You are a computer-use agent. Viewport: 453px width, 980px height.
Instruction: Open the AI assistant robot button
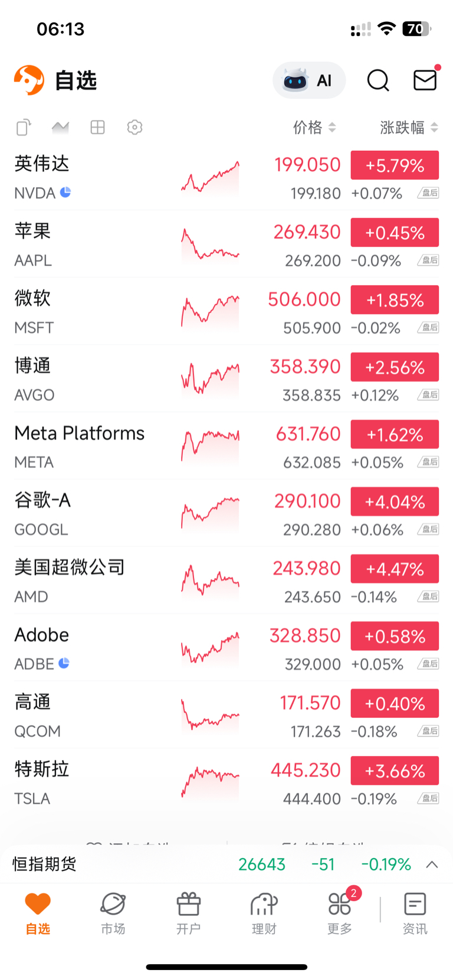[x=308, y=80]
